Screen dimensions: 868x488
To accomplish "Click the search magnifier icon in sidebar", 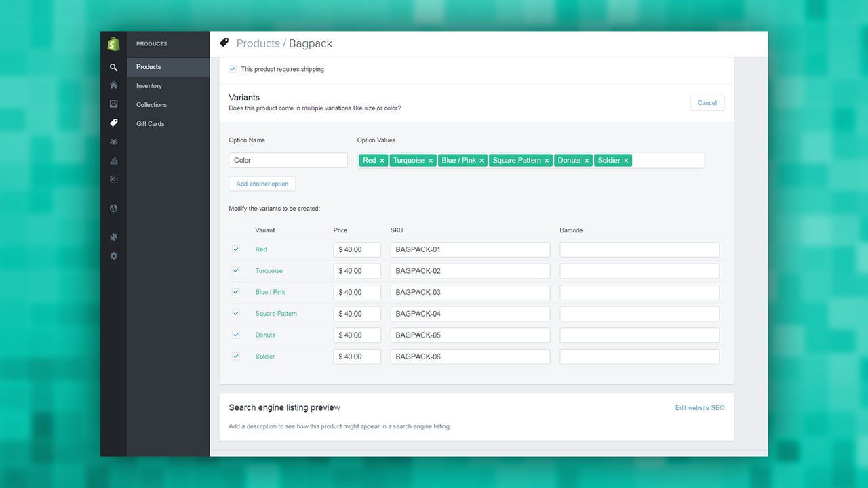I will [x=113, y=67].
